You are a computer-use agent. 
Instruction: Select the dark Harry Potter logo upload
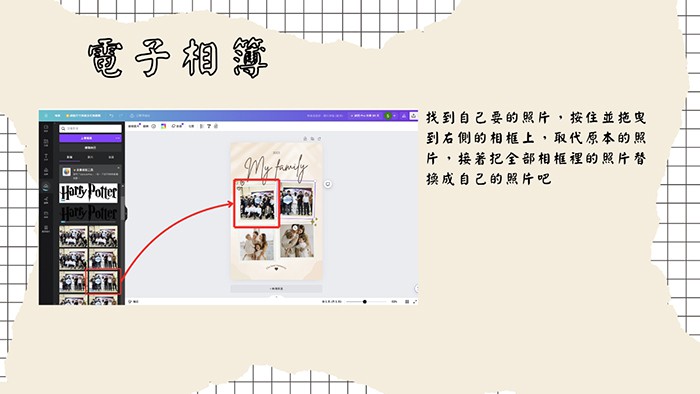(x=88, y=213)
